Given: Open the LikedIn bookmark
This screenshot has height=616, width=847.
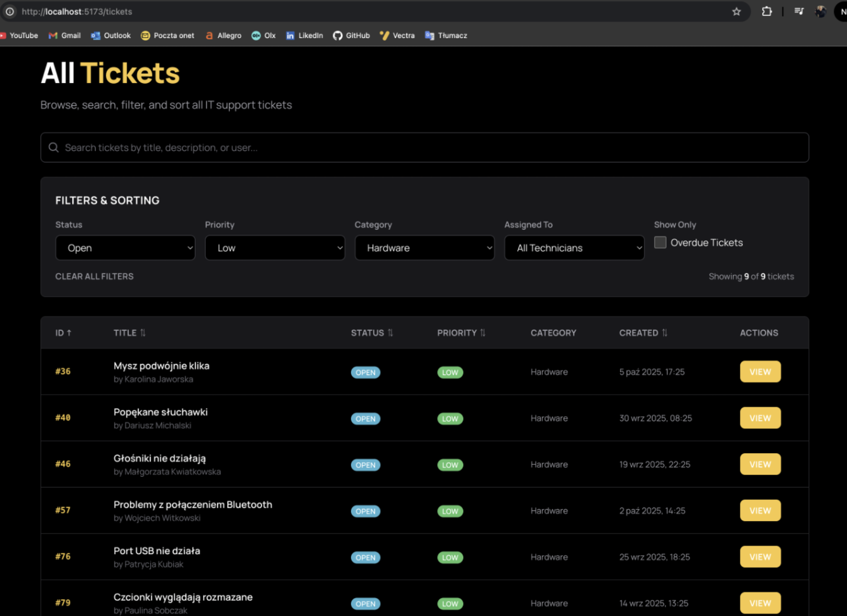Looking at the screenshot, I should 304,36.
